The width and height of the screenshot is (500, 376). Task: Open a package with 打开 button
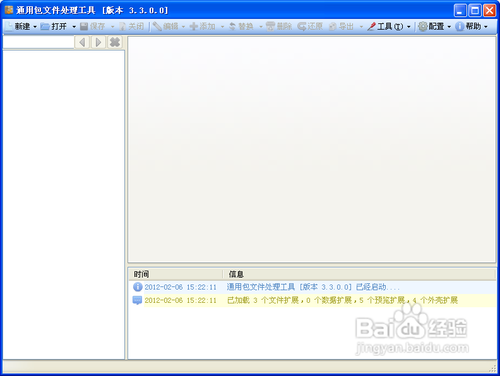click(54, 26)
